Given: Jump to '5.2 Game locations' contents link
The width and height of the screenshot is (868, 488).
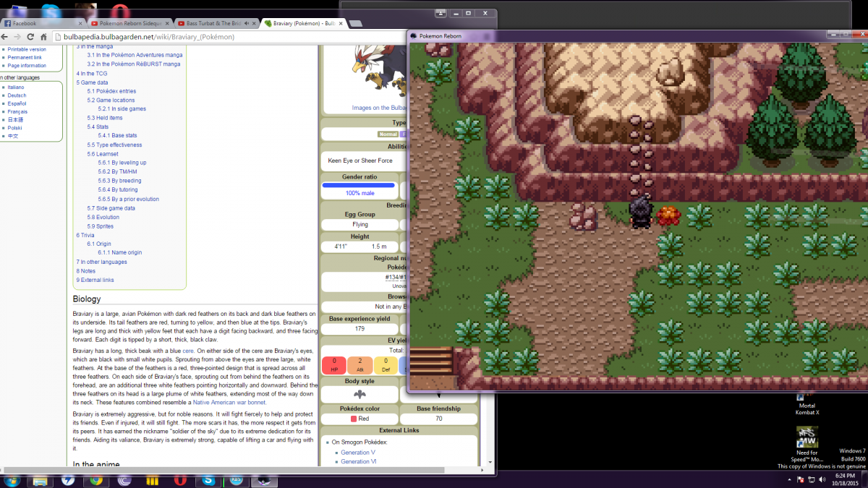Looking at the screenshot, I should 111,100.
